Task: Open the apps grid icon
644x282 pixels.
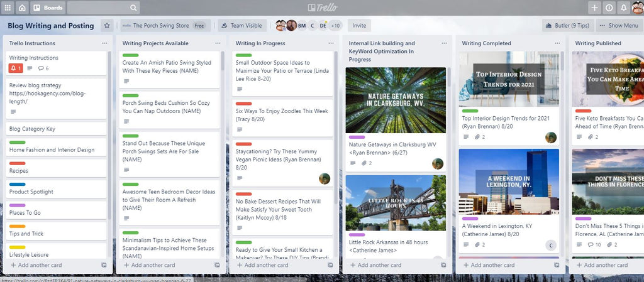Action: tap(8, 8)
